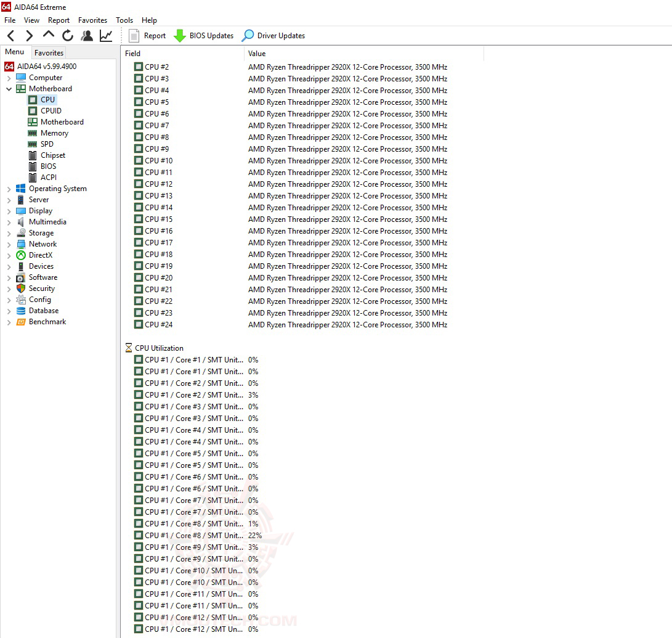This screenshot has height=638, width=672.
Task: Select the CPU #17 value text
Action: tap(347, 243)
